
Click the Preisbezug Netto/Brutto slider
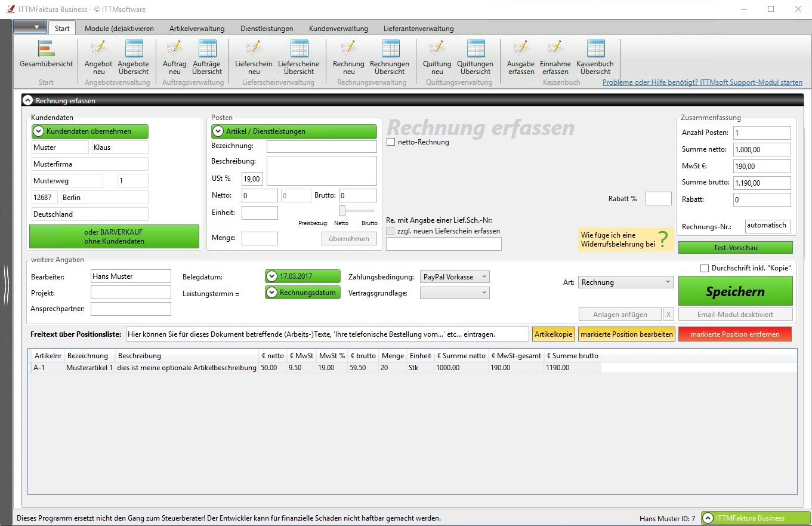point(343,211)
